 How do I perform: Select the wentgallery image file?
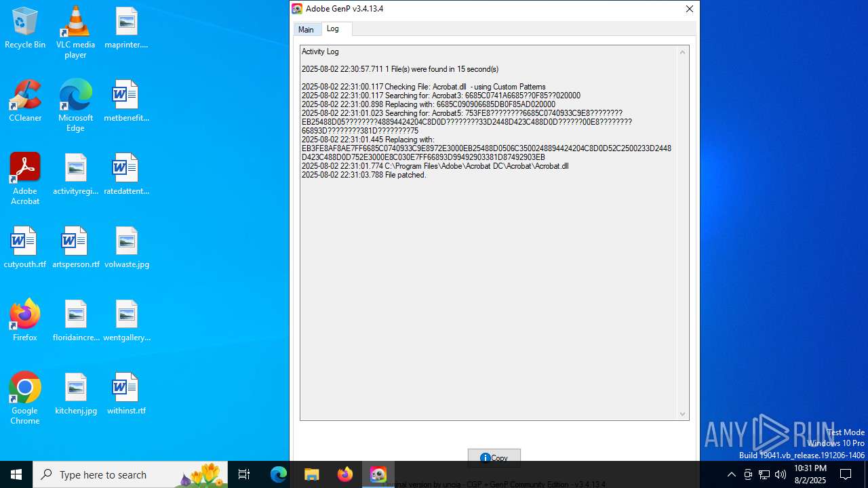[x=126, y=321]
